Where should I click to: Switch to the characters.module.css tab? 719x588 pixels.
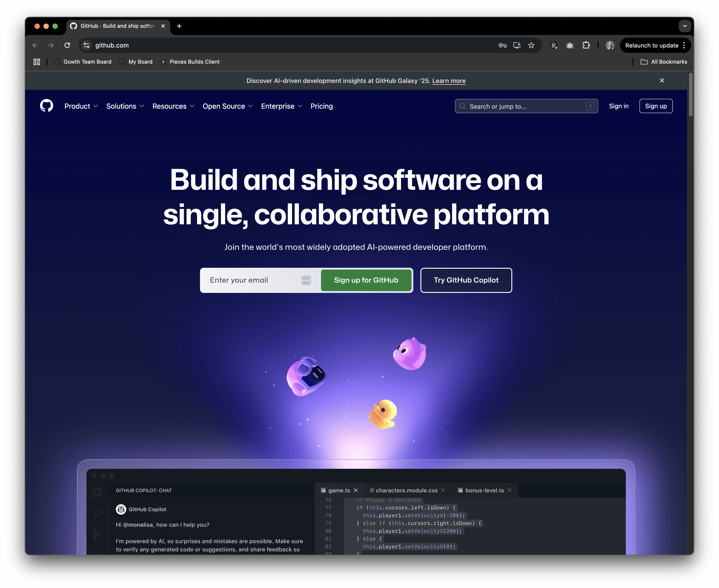[407, 490]
